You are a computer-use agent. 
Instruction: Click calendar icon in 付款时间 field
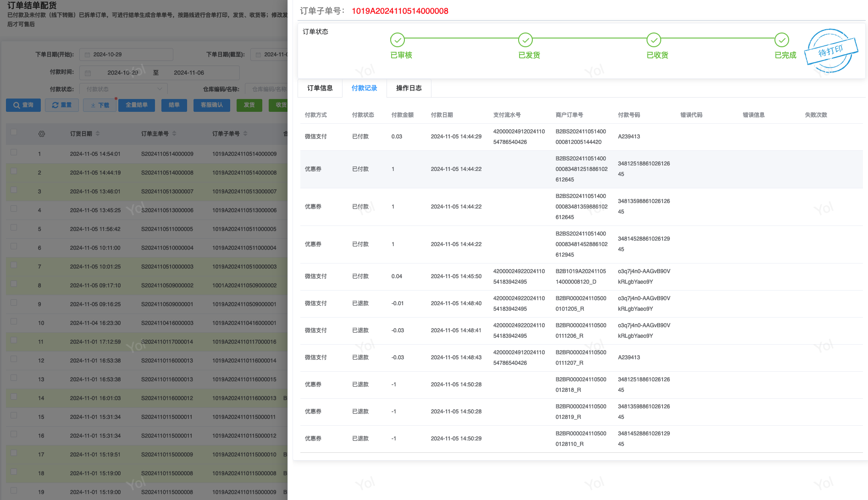[88, 73]
